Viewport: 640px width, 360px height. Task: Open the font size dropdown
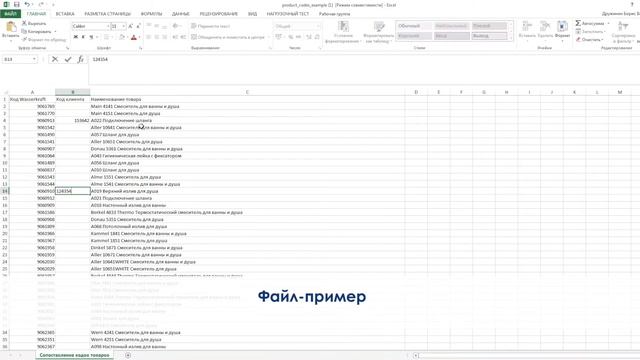pos(124,26)
